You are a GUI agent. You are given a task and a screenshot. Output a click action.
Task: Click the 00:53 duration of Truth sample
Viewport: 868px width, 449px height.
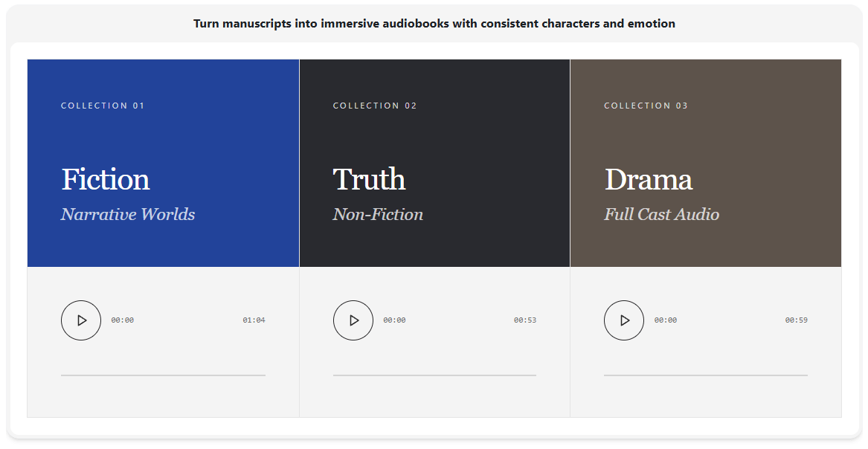pyautogui.click(x=525, y=320)
